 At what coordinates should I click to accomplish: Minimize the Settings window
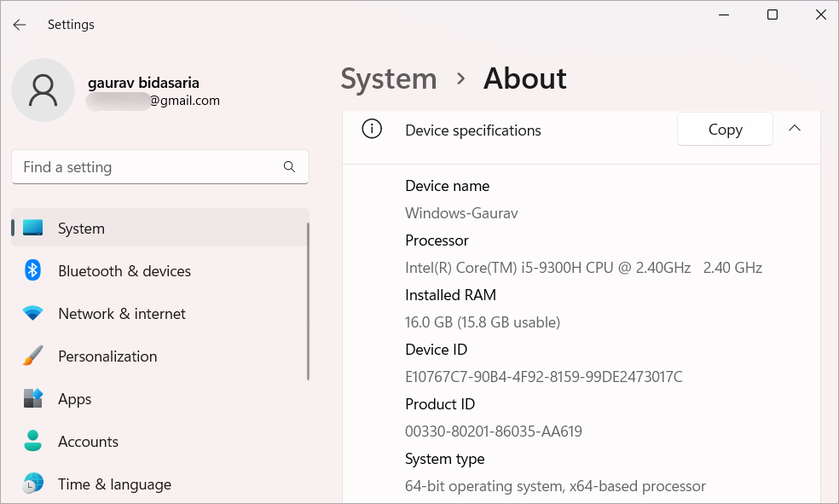724,14
